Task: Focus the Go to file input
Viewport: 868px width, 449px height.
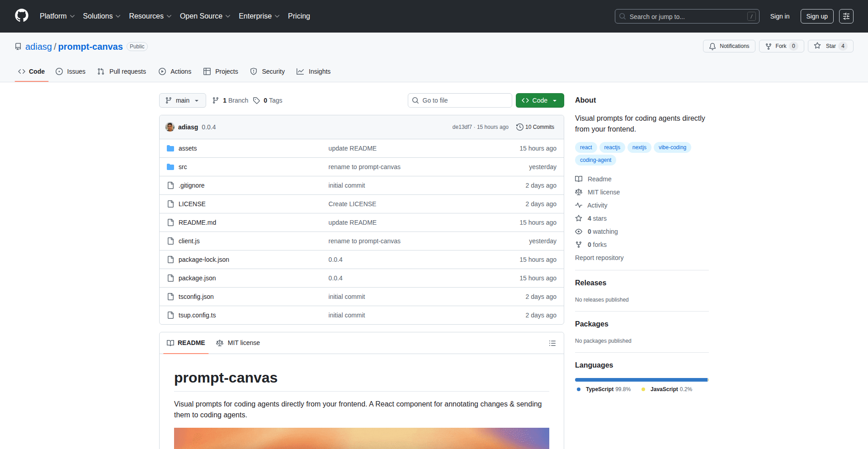Action: [460, 100]
